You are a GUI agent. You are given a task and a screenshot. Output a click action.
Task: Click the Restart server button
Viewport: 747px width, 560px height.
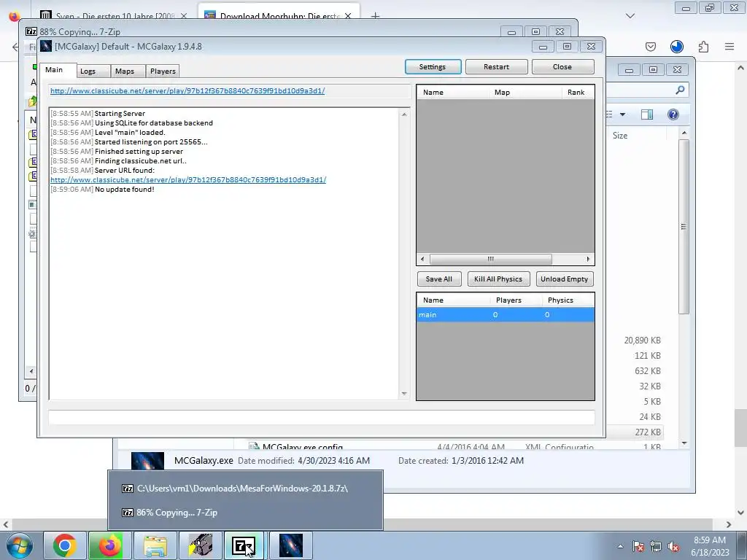[x=496, y=66]
